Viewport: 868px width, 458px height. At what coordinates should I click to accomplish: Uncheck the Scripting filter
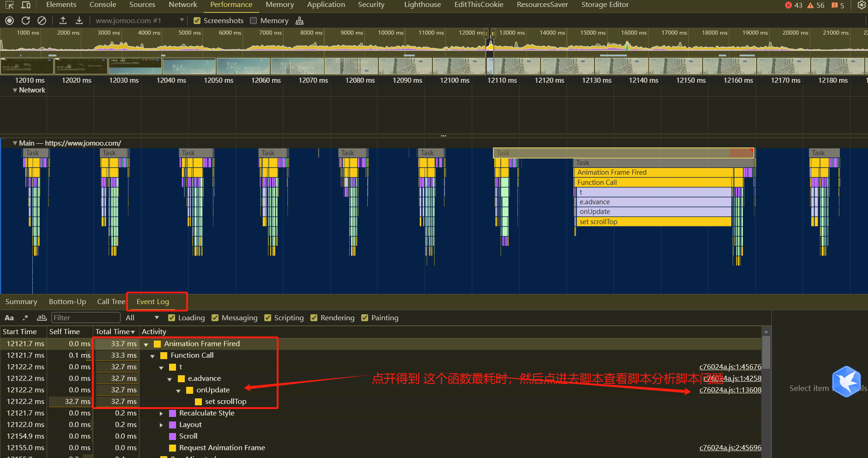pyautogui.click(x=268, y=318)
